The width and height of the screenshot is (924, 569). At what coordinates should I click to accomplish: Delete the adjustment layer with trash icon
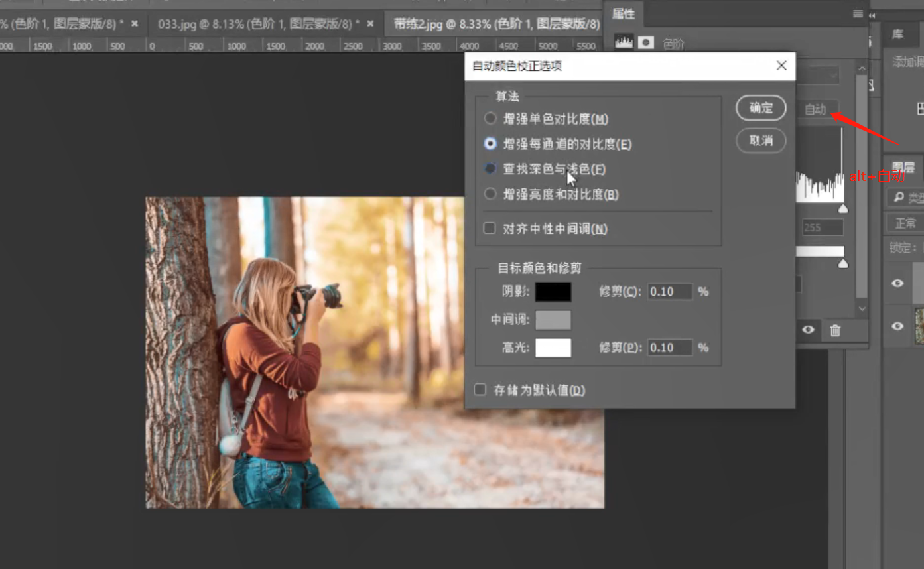(x=835, y=330)
